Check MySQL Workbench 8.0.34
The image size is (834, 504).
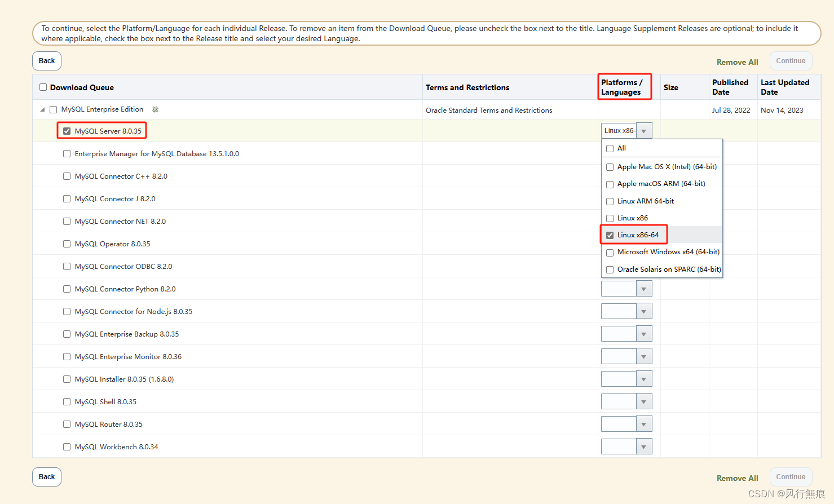(x=67, y=446)
